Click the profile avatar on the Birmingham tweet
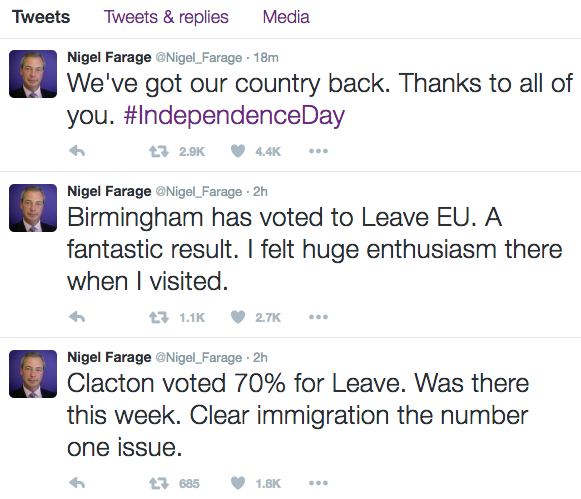Image resolution: width=581 pixels, height=499 pixels. tap(33, 208)
